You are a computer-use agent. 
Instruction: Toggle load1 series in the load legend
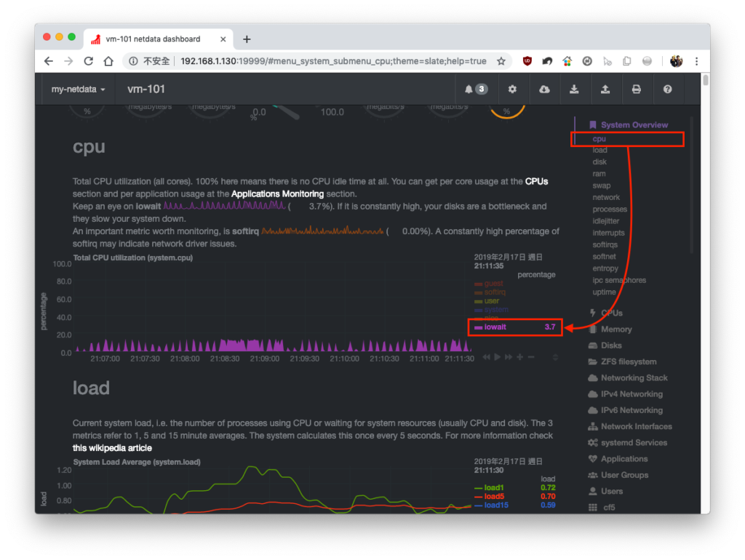pyautogui.click(x=494, y=488)
